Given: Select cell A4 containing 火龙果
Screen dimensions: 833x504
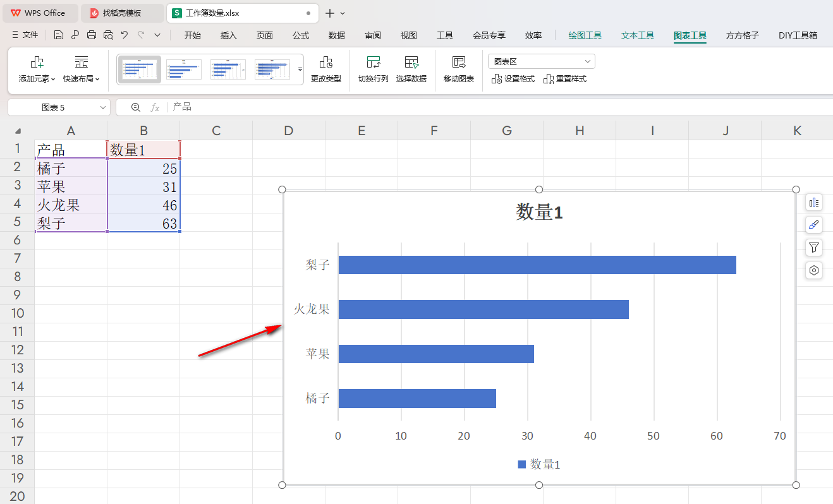Looking at the screenshot, I should coord(71,205).
